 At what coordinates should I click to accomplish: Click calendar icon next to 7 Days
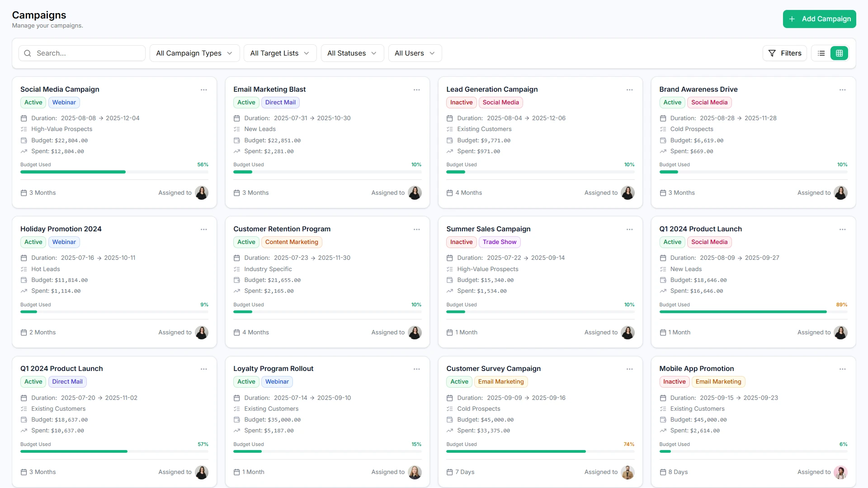click(x=449, y=472)
